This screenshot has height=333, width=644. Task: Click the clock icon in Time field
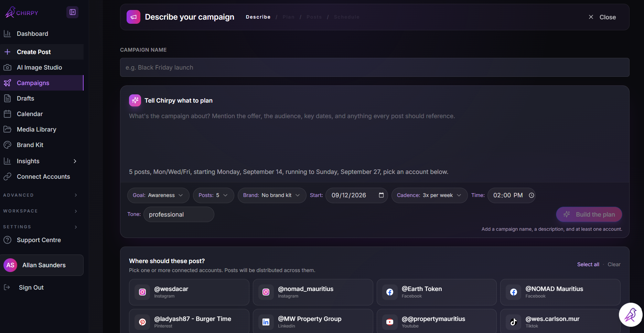(531, 195)
